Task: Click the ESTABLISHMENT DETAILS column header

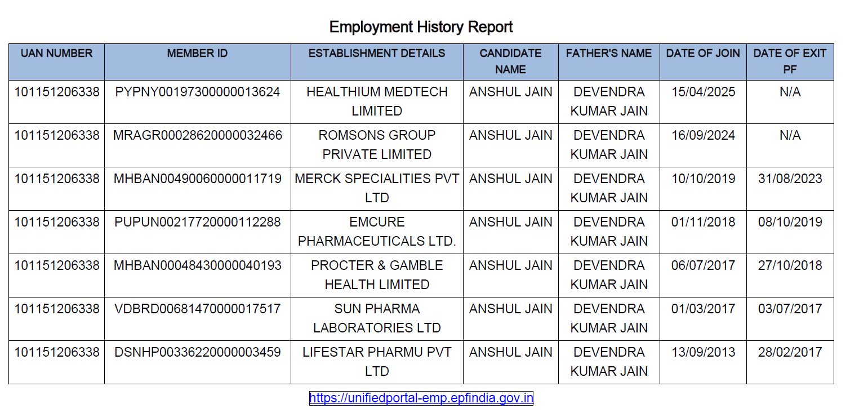Action: tap(377, 54)
